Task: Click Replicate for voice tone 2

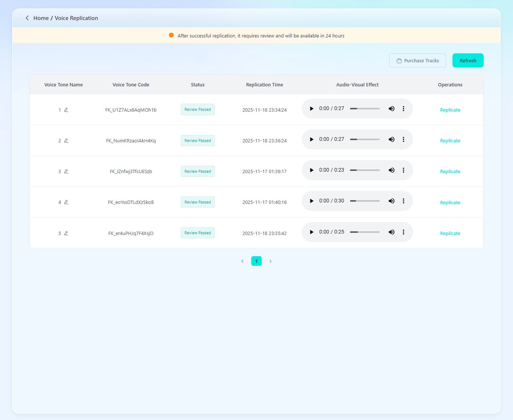Action: [450, 141]
